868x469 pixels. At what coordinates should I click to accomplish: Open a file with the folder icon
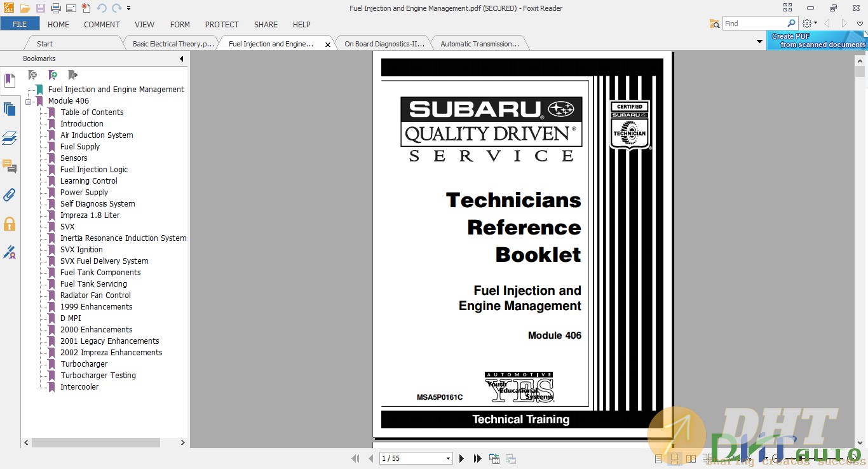point(25,8)
